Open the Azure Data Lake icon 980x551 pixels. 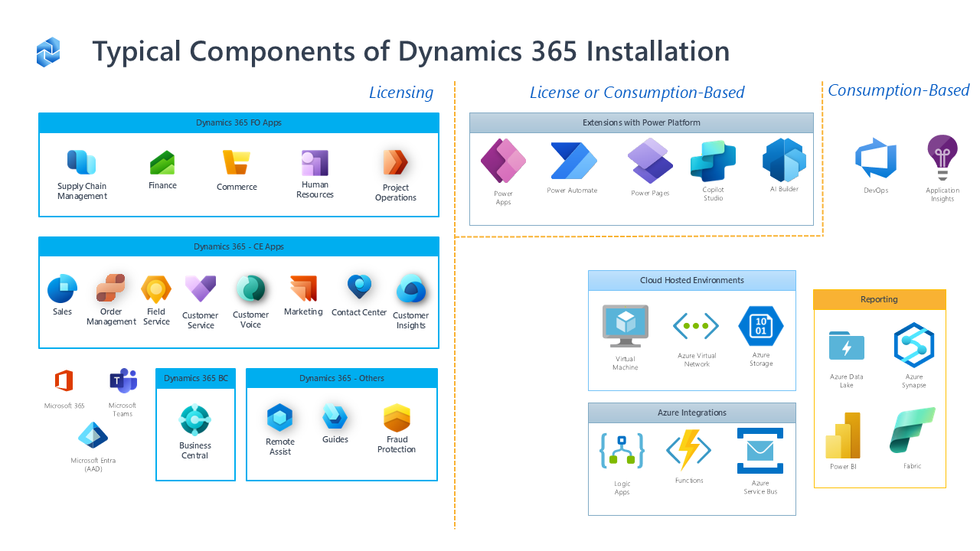click(846, 346)
